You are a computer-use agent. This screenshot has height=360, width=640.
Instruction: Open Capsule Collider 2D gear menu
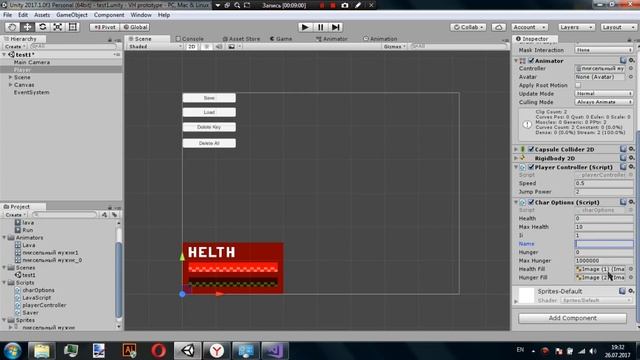(x=631, y=149)
